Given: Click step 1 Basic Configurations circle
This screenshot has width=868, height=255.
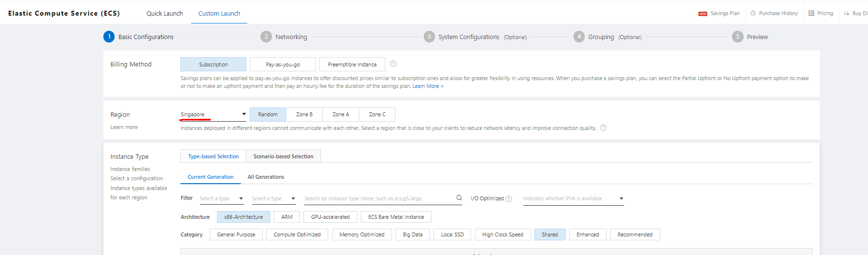Looking at the screenshot, I should [x=109, y=37].
